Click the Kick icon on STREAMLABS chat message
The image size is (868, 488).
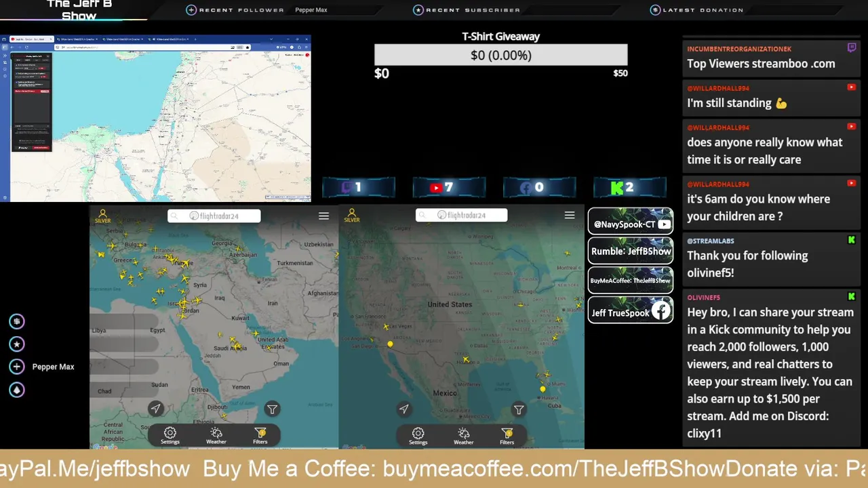(851, 239)
